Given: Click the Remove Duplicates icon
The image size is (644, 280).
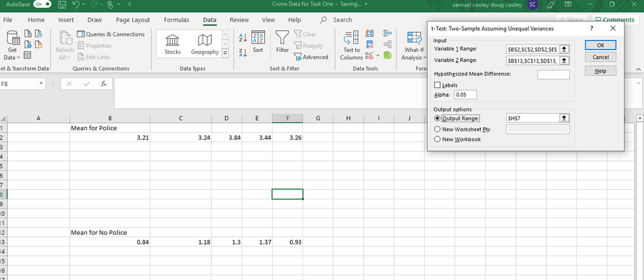Looking at the screenshot, I should pyautogui.click(x=369, y=44).
